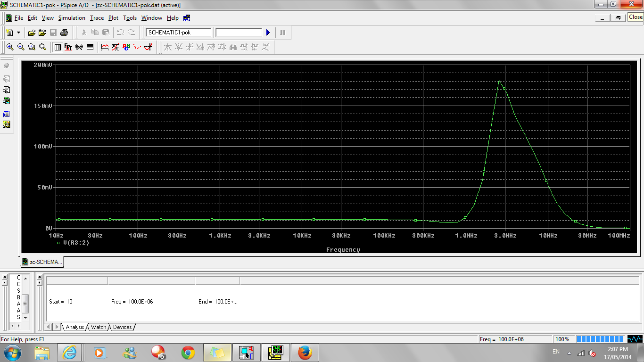Open the Trace menu
Viewport: 644px width, 362px height.
tap(97, 18)
